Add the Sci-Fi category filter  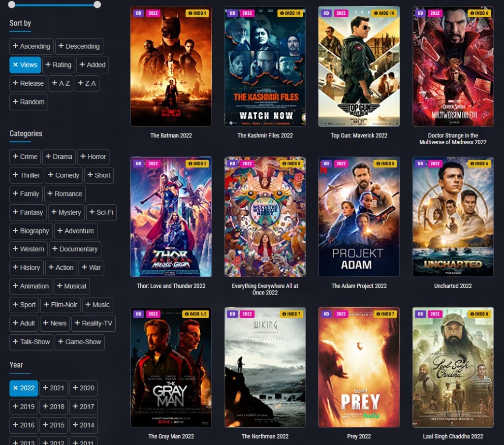coord(101,213)
